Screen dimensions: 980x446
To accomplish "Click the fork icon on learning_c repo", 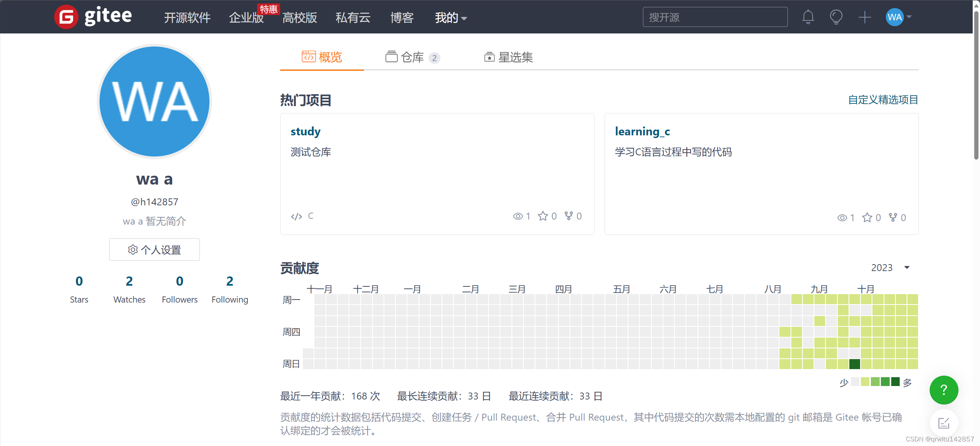I will pos(893,218).
